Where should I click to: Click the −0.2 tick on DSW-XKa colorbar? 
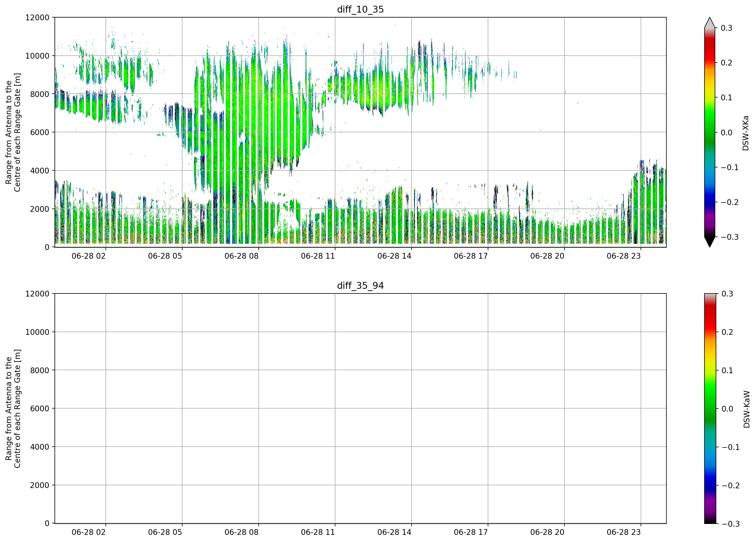pos(729,202)
